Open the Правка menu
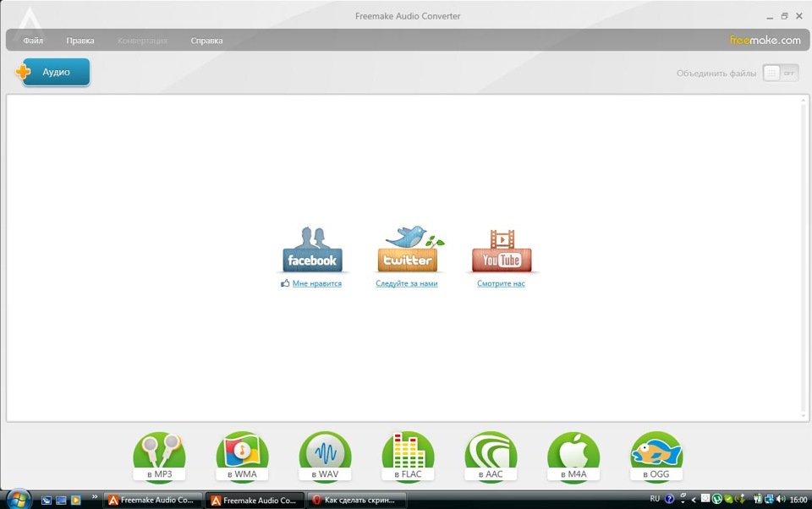This screenshot has height=509, width=812. coord(80,41)
